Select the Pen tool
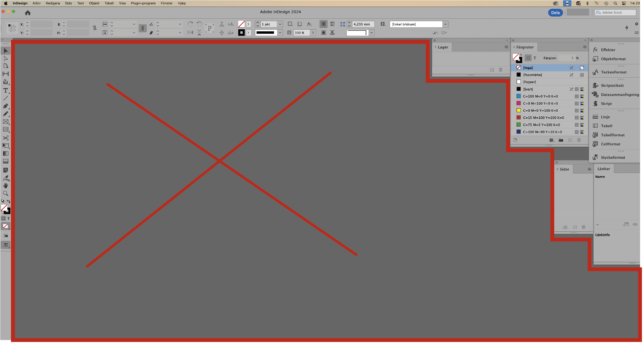 tap(6, 106)
